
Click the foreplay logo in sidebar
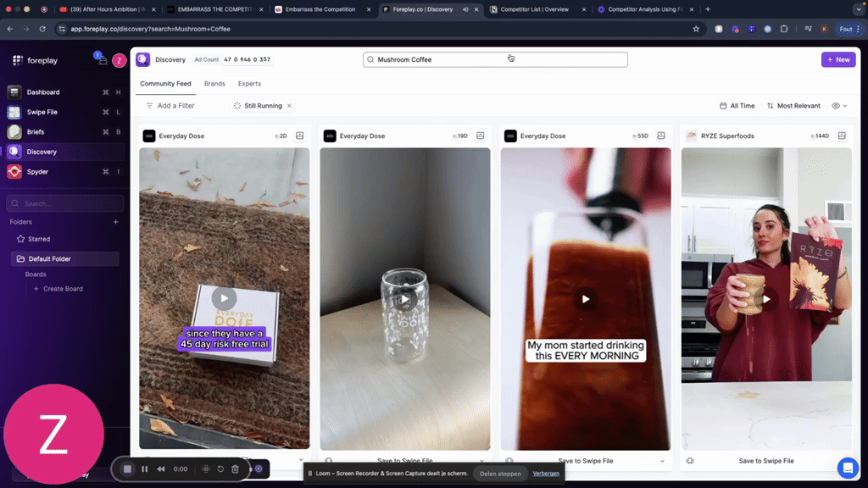[35, 60]
